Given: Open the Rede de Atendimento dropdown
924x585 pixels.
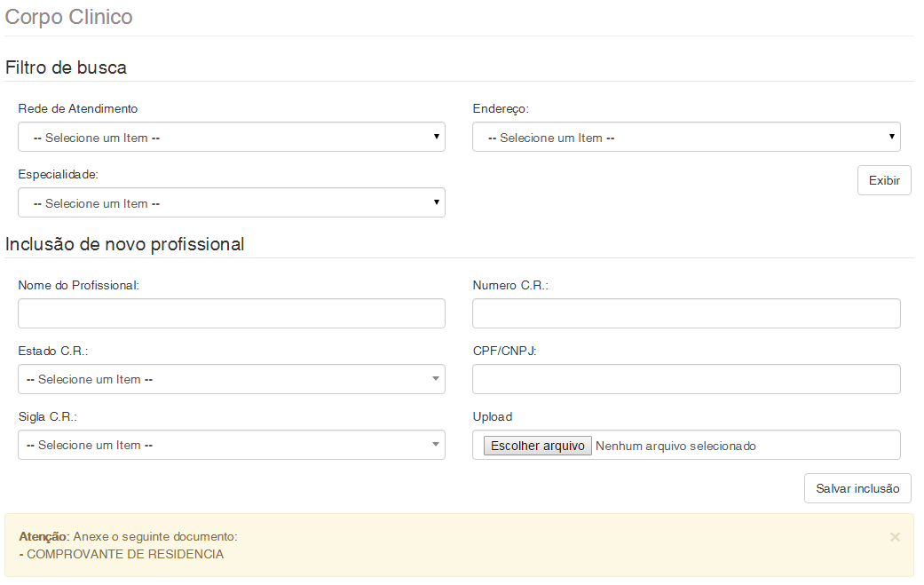Looking at the screenshot, I should pyautogui.click(x=231, y=138).
